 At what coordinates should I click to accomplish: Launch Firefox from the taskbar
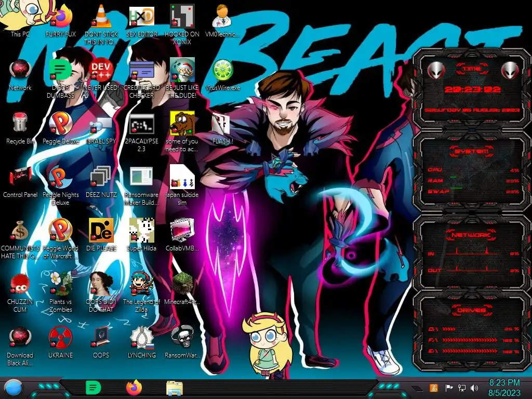[134, 388]
